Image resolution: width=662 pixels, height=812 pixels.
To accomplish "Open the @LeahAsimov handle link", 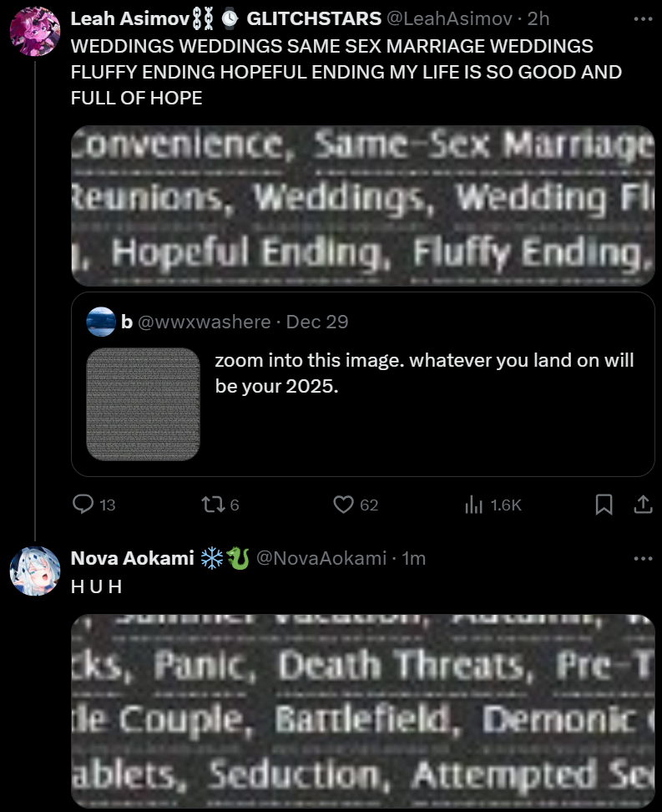I will click(x=449, y=18).
